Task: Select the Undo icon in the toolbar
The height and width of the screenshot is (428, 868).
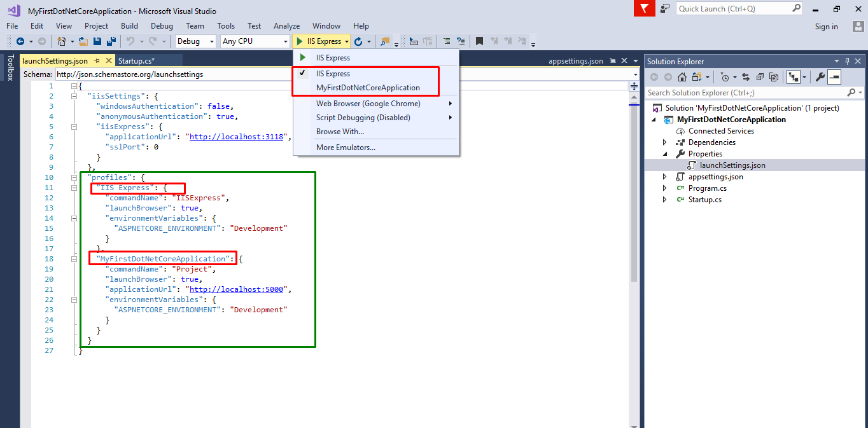Action: (x=131, y=41)
